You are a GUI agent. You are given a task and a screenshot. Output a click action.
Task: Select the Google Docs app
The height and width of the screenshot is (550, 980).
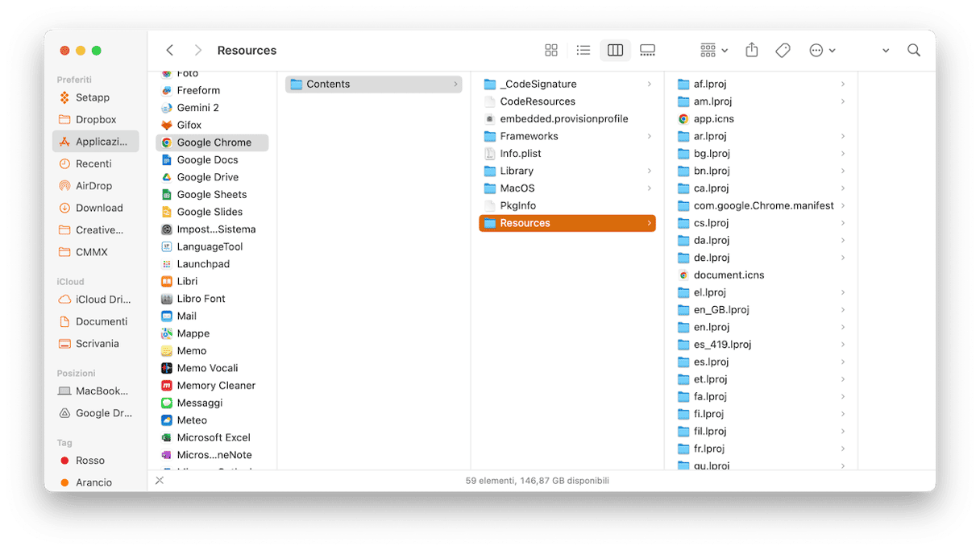tap(212, 159)
